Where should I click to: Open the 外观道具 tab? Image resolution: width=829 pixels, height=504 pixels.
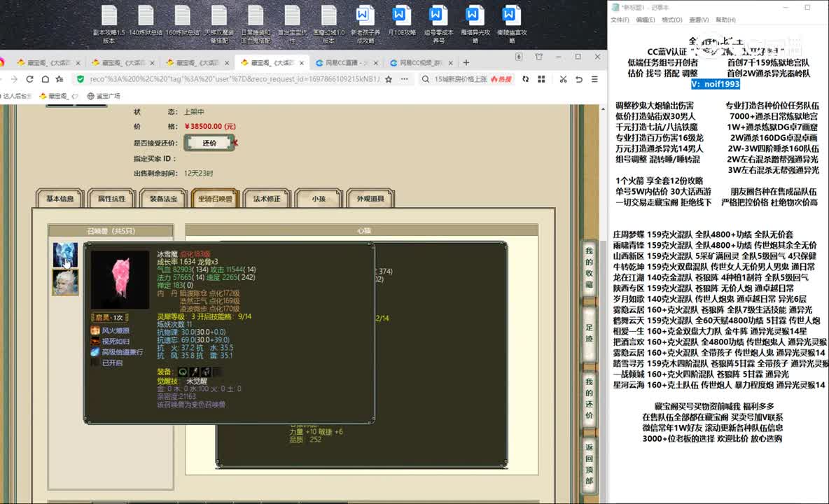370,199
